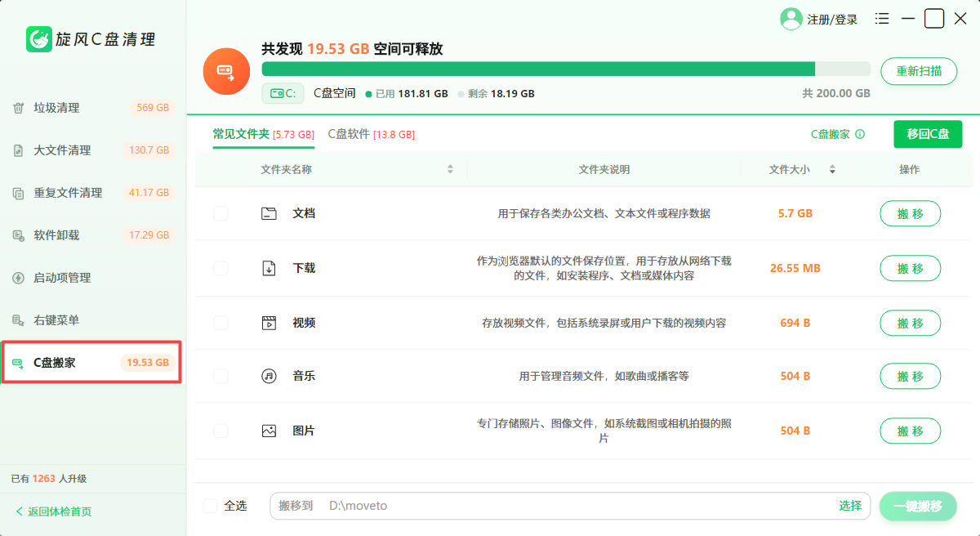This screenshot has height=536, width=980.
Task: Check the 视频 row checkbox
Action: pos(220,323)
